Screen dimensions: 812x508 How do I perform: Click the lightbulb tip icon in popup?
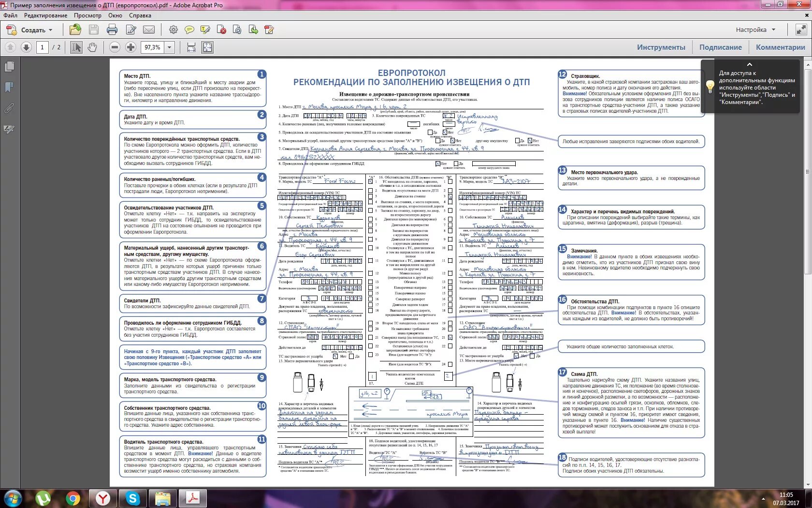710,87
